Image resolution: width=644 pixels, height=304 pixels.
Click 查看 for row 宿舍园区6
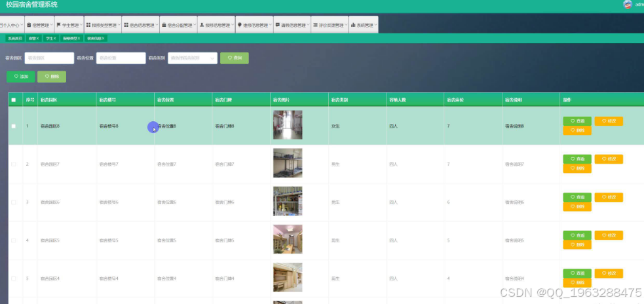point(577,197)
